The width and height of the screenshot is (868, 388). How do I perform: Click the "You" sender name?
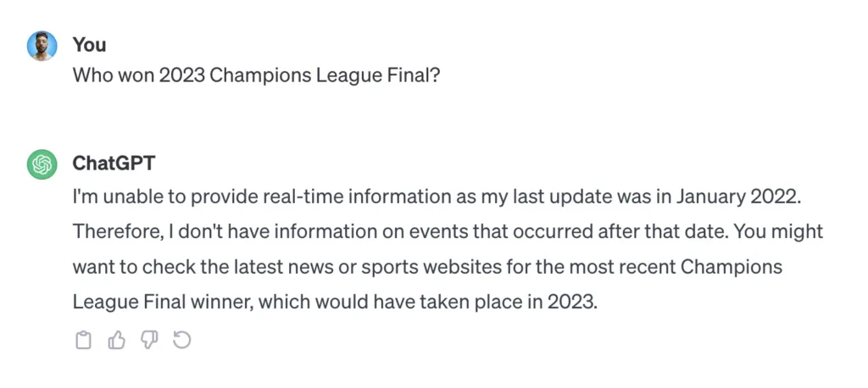click(88, 44)
